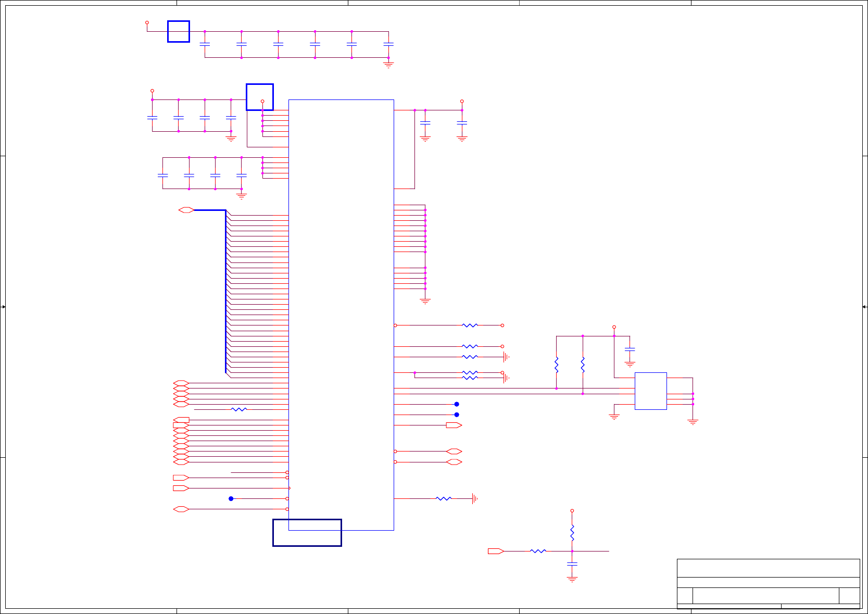Click the title block at sheet corner

[768, 584]
